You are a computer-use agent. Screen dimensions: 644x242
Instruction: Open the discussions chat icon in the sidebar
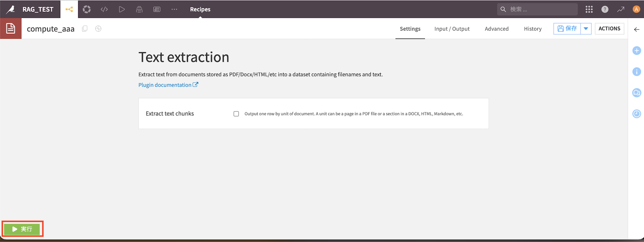click(636, 93)
